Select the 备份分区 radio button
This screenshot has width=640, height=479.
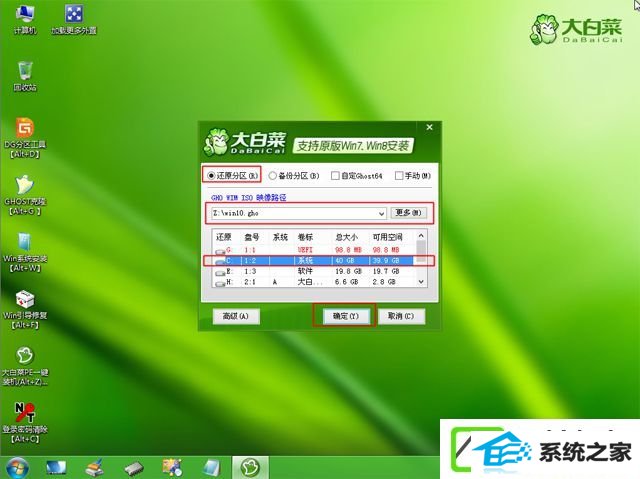pyautogui.click(x=273, y=176)
